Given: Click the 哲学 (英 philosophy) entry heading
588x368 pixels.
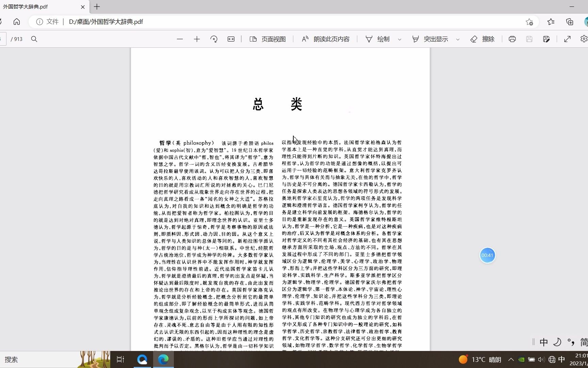Looking at the screenshot, I should click(187, 143).
